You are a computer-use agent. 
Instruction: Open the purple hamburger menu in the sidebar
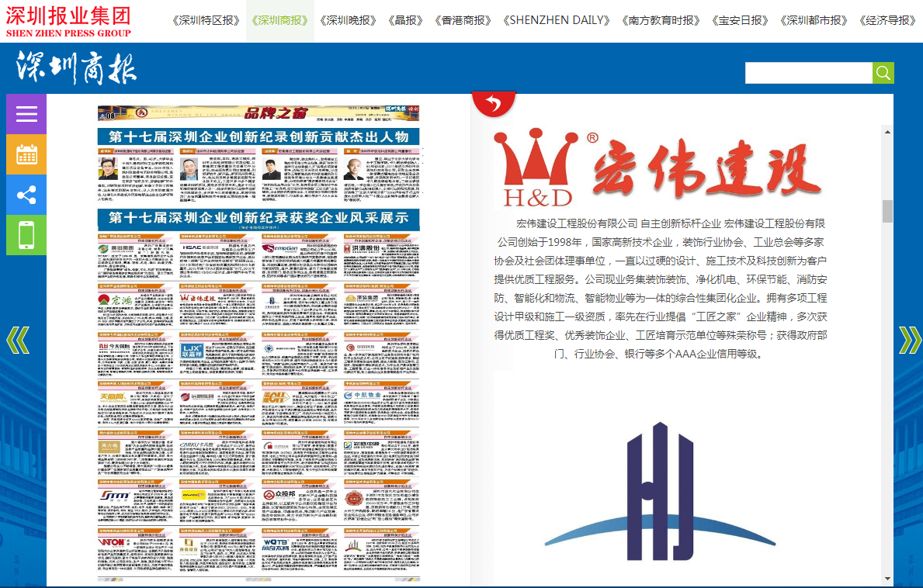point(26,114)
